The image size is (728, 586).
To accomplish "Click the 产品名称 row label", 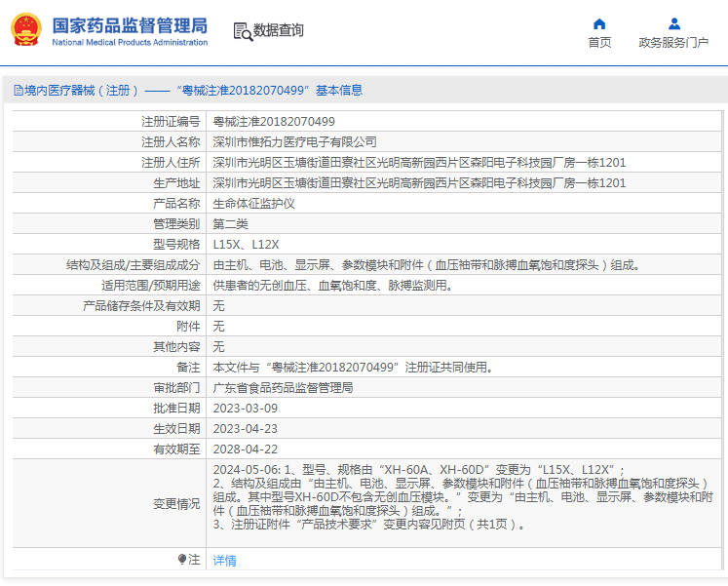I will (177, 204).
